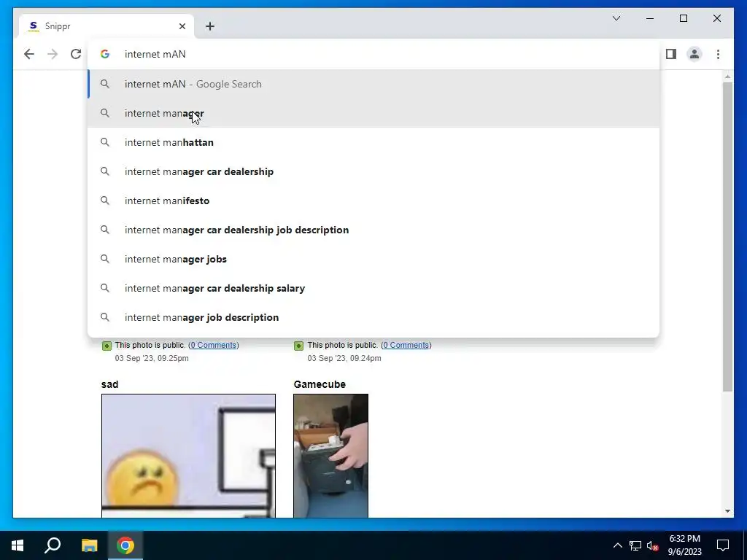Select suggestion 'internet manager'

click(x=373, y=113)
